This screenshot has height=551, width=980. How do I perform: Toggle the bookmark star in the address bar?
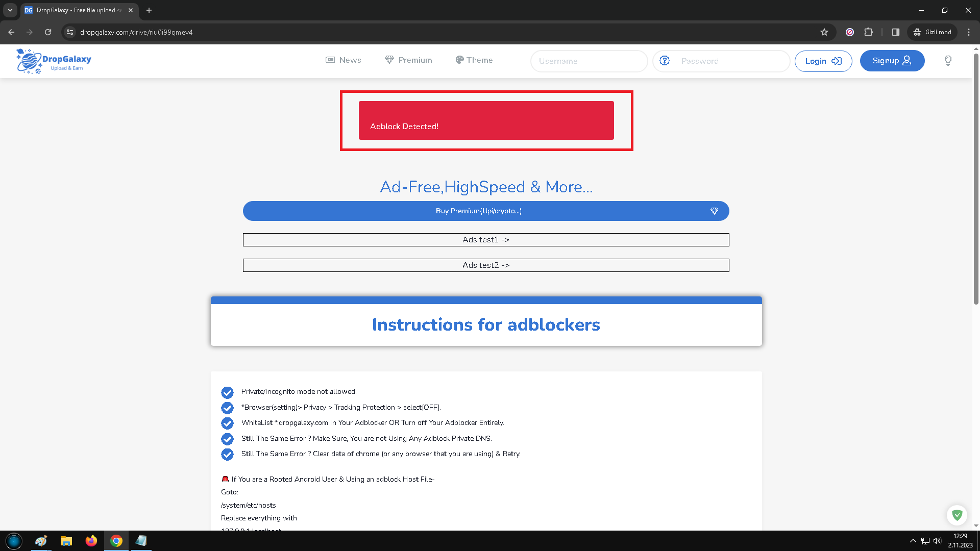tap(824, 32)
